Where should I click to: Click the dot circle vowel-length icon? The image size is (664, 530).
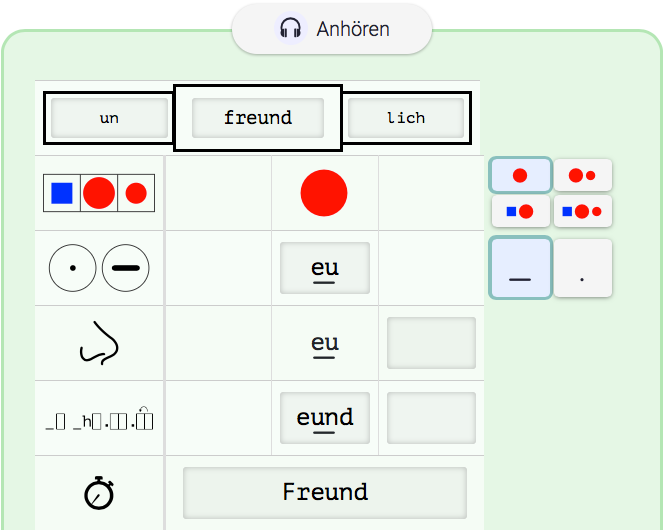(73, 268)
